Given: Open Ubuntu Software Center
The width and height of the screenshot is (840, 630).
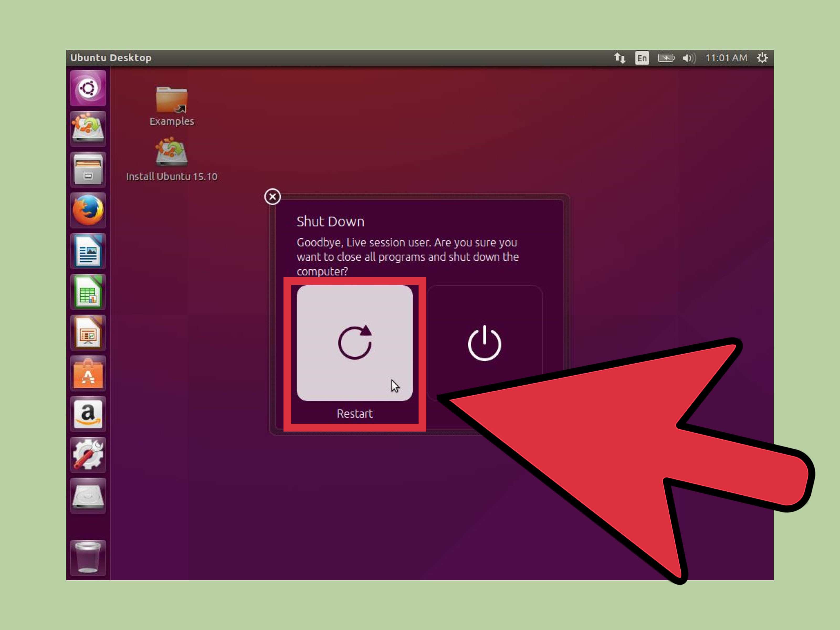Looking at the screenshot, I should pyautogui.click(x=88, y=374).
